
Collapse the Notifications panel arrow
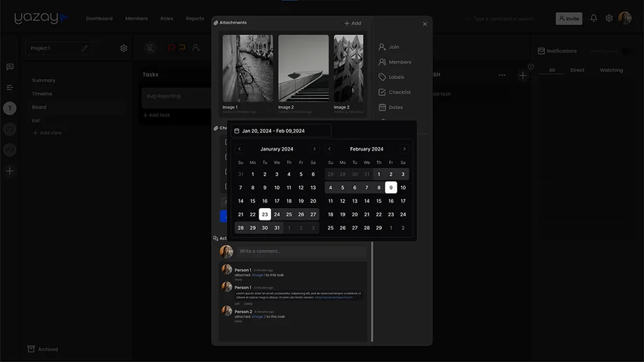coord(530,67)
